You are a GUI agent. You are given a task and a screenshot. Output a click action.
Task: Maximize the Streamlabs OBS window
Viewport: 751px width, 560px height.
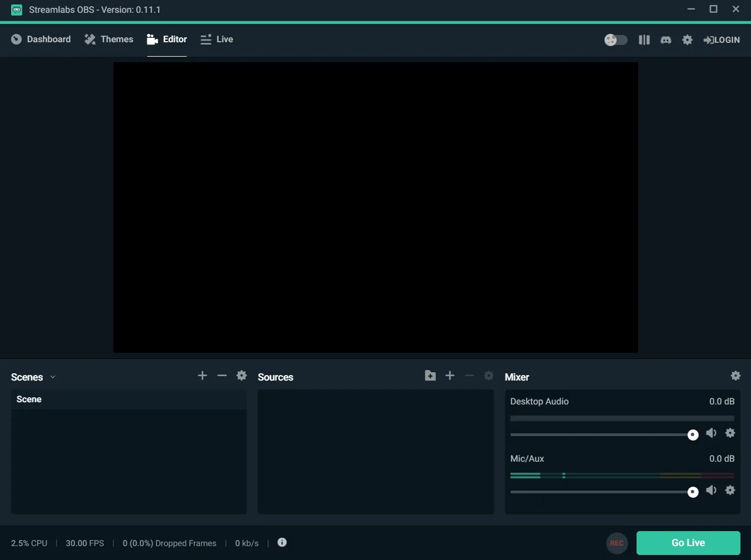pyautogui.click(x=713, y=9)
